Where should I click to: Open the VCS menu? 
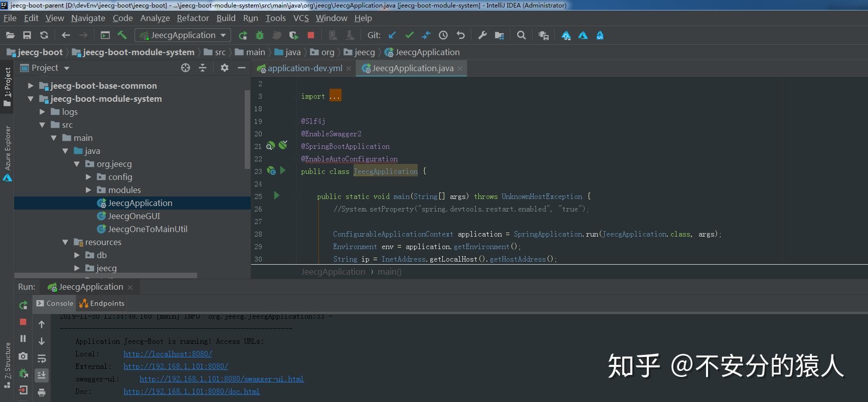(301, 18)
